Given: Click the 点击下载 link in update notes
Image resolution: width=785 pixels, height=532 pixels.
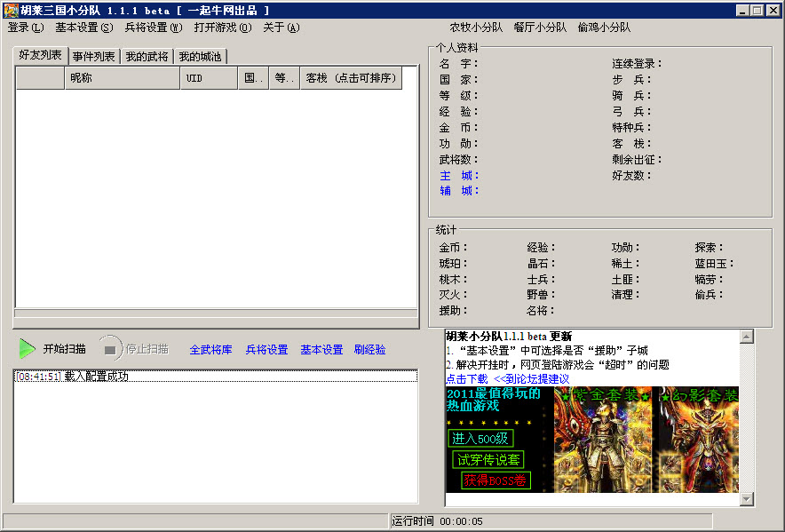Looking at the screenshot, I should (466, 378).
